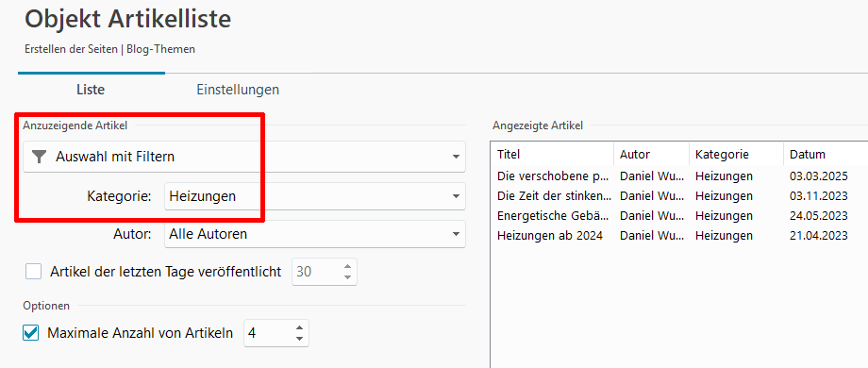The image size is (868, 368).
Task: Expand the Kategorie Heizungen dropdown
Action: coord(315,196)
